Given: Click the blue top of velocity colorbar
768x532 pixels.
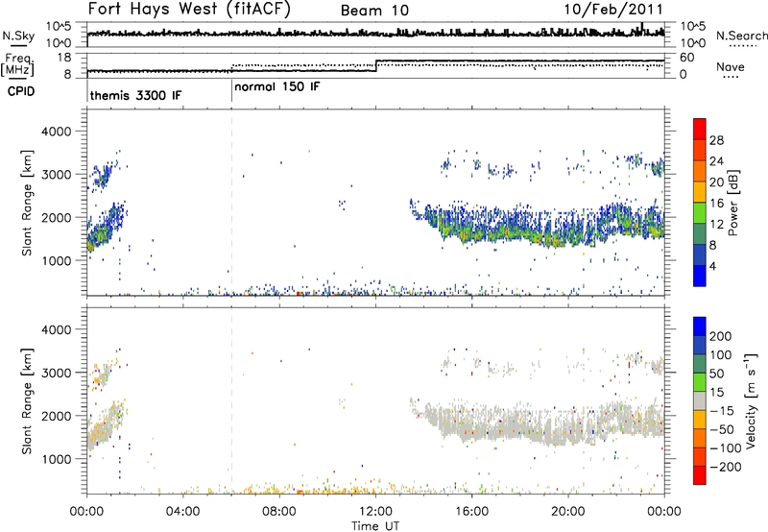Looking at the screenshot, I should tap(700, 326).
